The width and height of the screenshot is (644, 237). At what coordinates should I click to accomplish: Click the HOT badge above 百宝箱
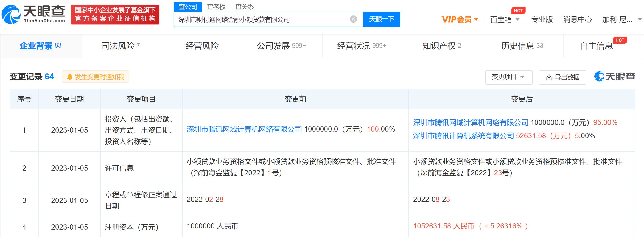[x=518, y=10]
